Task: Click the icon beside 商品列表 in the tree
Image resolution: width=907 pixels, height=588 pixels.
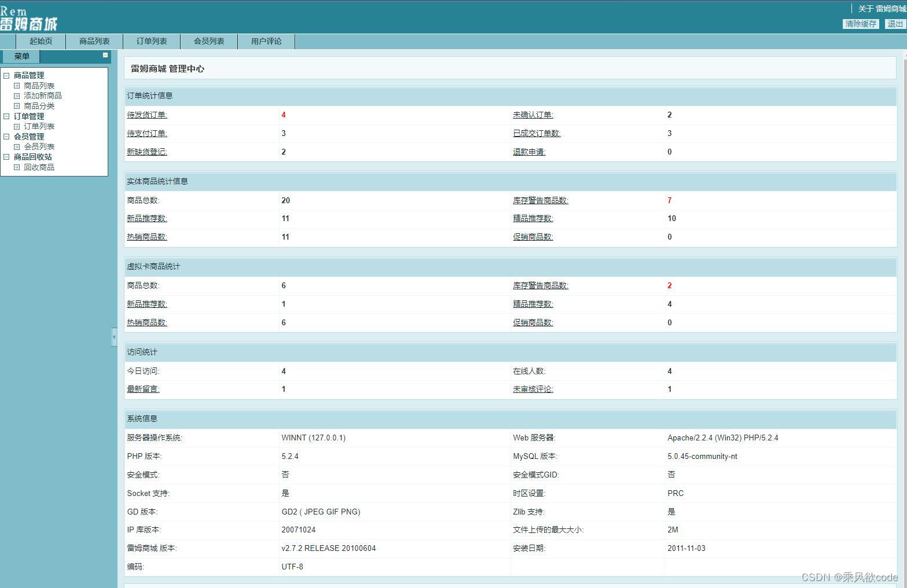Action: pos(17,86)
